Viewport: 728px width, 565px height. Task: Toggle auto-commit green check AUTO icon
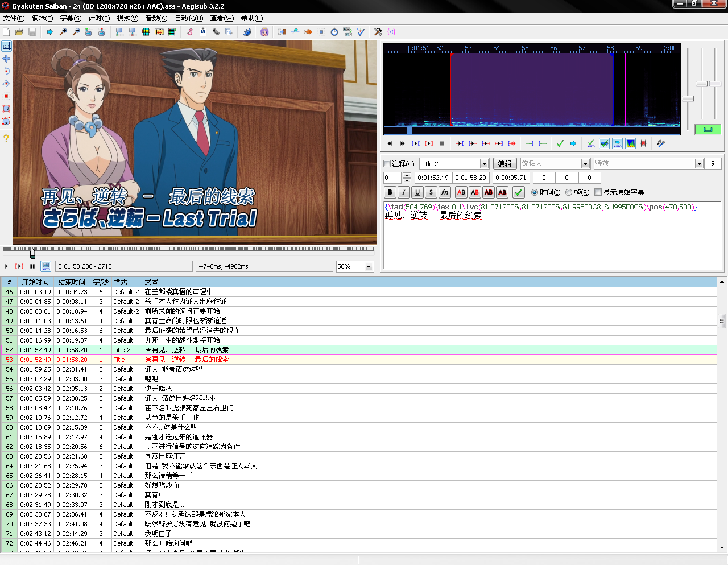pos(591,143)
